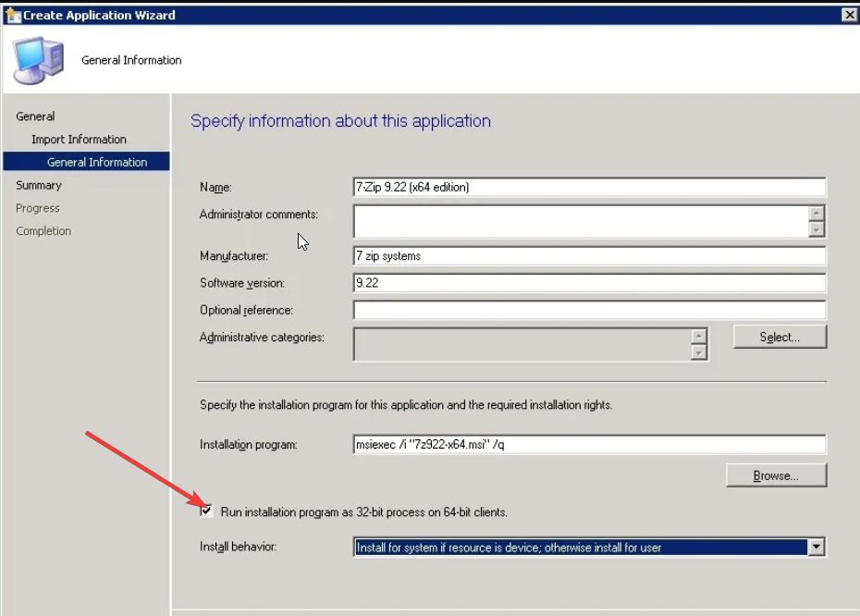The image size is (860, 616).
Task: Click Administrator comments scroll down arrow
Action: [817, 229]
